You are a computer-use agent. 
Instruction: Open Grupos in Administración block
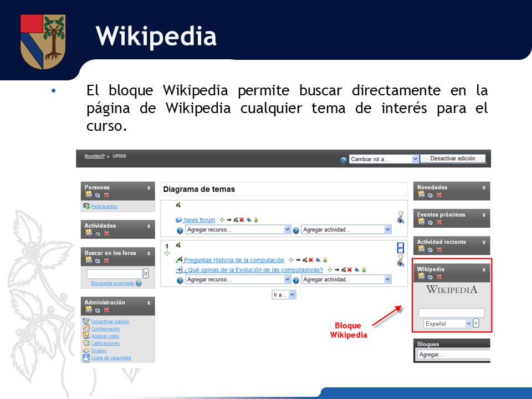99,350
